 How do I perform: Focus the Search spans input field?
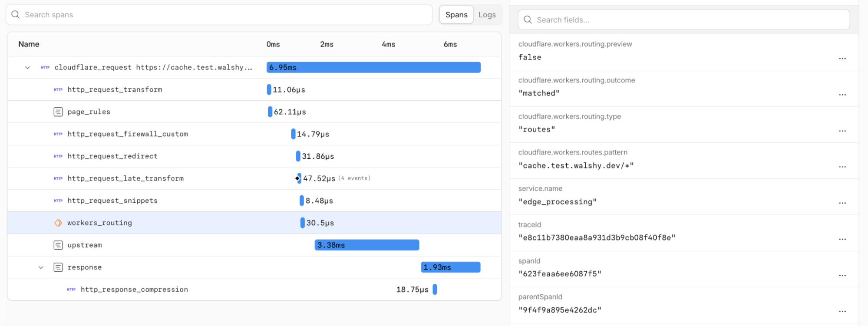[x=219, y=15]
